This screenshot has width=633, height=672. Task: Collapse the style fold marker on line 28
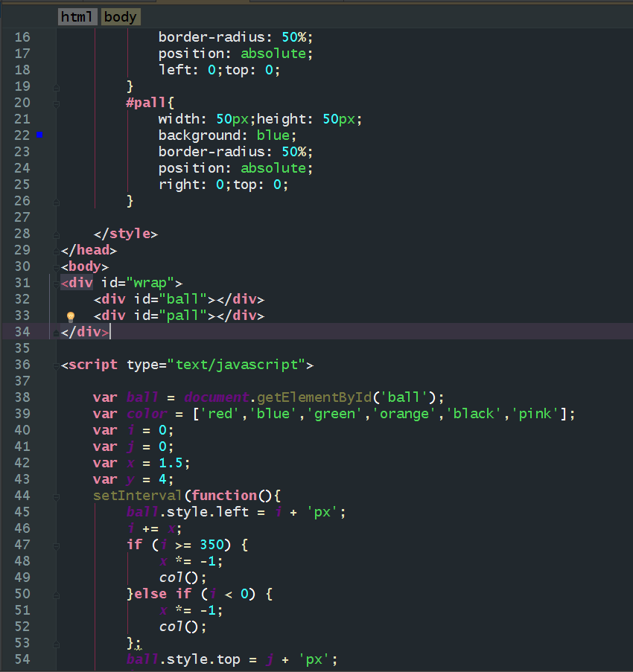pos(56,235)
